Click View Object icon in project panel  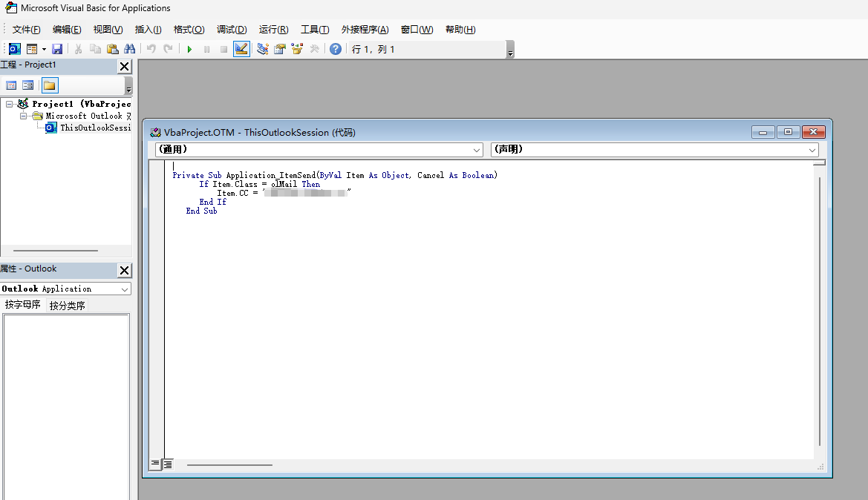pos(27,85)
